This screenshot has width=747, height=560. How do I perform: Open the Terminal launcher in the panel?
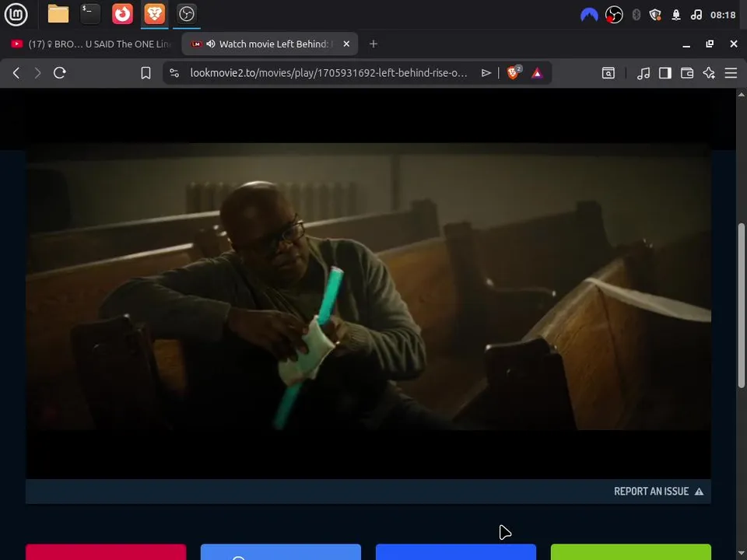click(x=90, y=14)
